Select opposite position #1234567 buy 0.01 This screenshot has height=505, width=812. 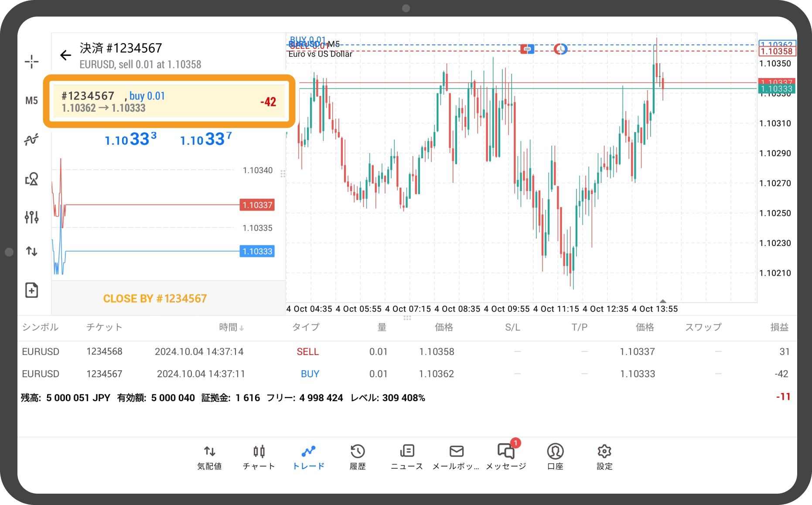click(x=169, y=101)
